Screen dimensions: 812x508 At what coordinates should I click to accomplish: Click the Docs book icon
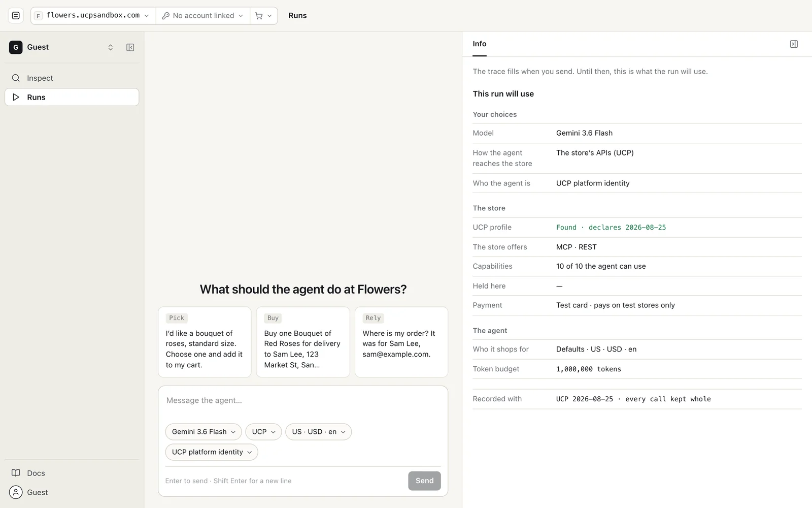16,473
